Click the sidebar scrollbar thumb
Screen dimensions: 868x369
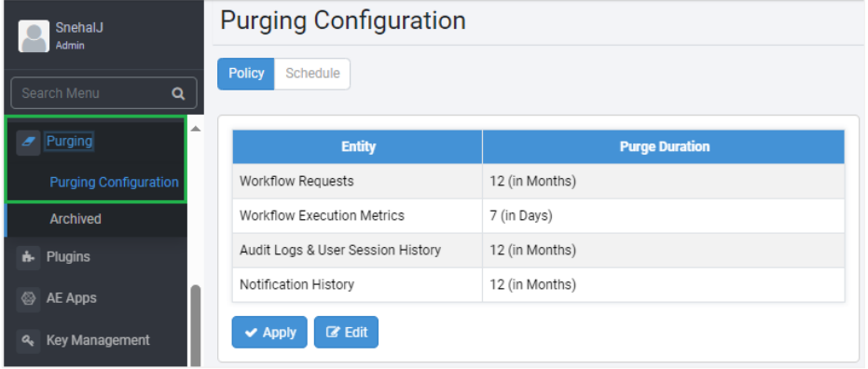point(196,325)
